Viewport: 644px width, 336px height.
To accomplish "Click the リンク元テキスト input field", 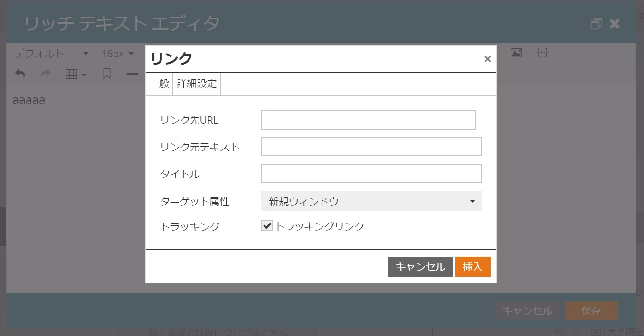I will pyautogui.click(x=371, y=147).
